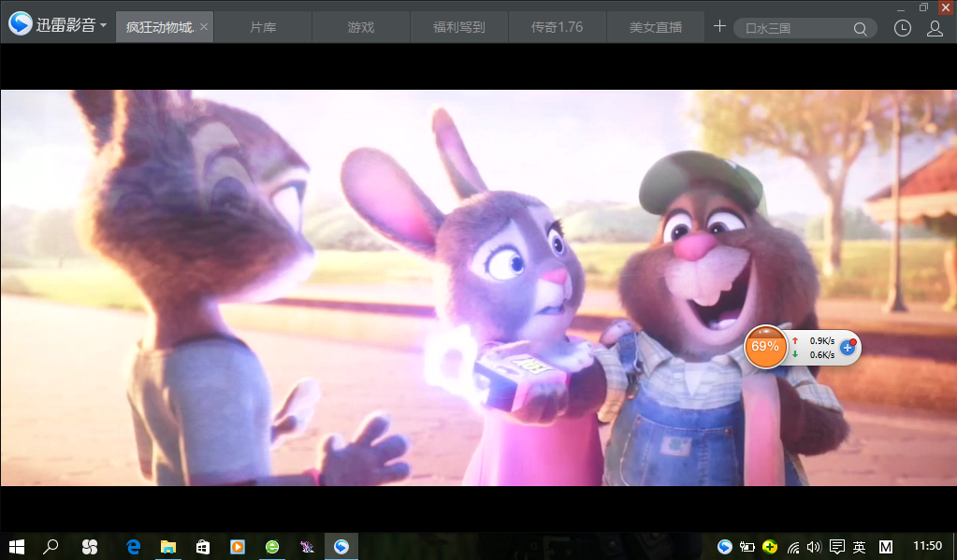Click the 69% memory accelerator ball
Image resolution: width=957 pixels, height=560 pixels.
coord(764,347)
